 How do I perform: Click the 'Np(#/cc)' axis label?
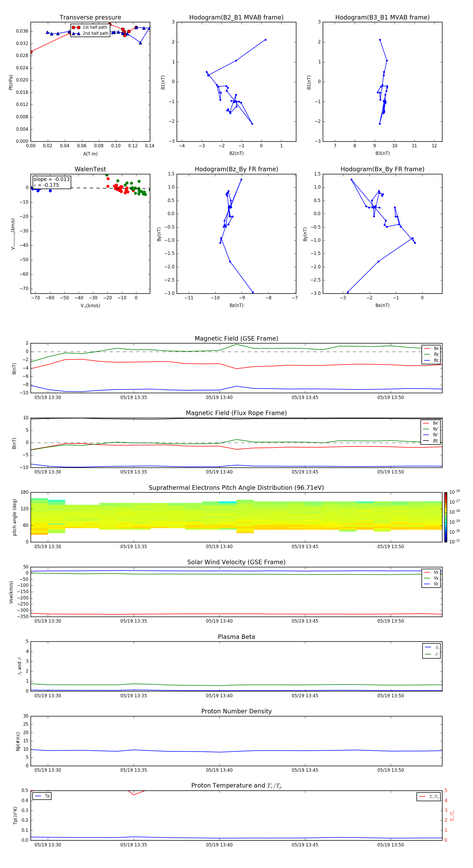click(x=18, y=741)
